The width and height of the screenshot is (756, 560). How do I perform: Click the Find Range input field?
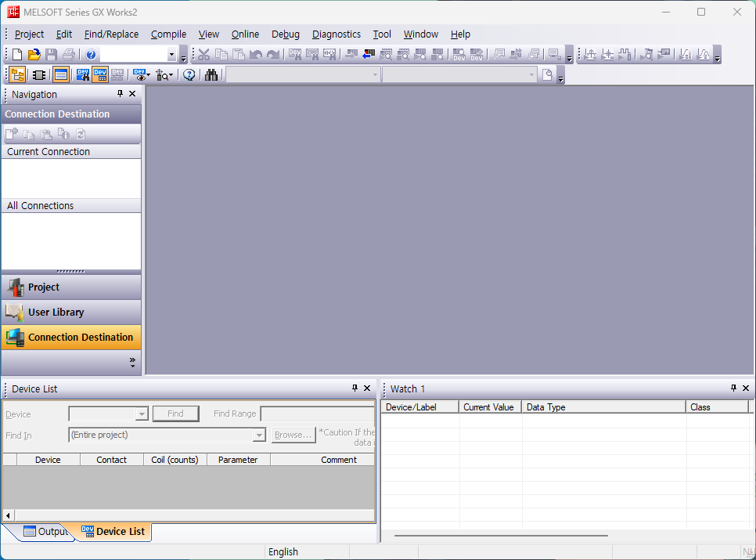click(317, 414)
